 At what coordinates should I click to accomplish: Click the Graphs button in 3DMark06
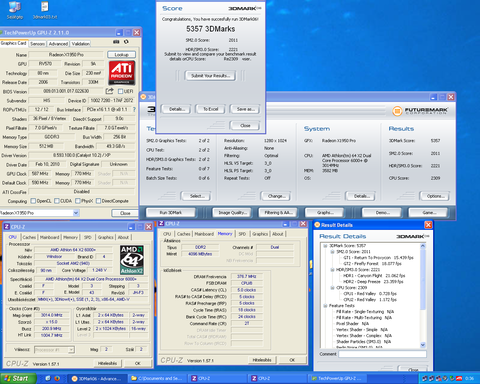tap(325, 212)
